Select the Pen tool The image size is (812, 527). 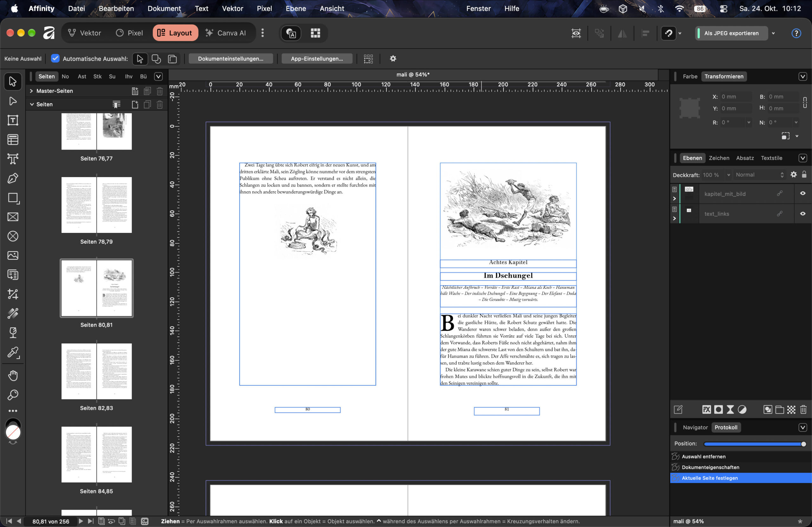(x=13, y=178)
